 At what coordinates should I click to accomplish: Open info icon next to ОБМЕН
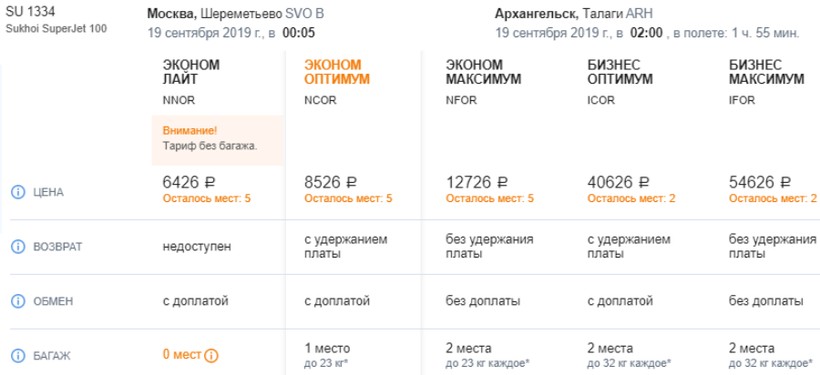pyautogui.click(x=18, y=301)
